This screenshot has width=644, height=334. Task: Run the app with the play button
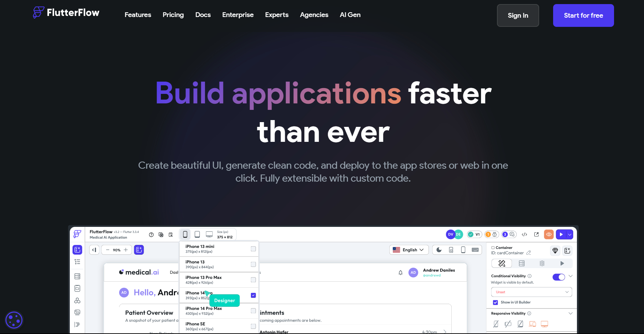pos(561,234)
